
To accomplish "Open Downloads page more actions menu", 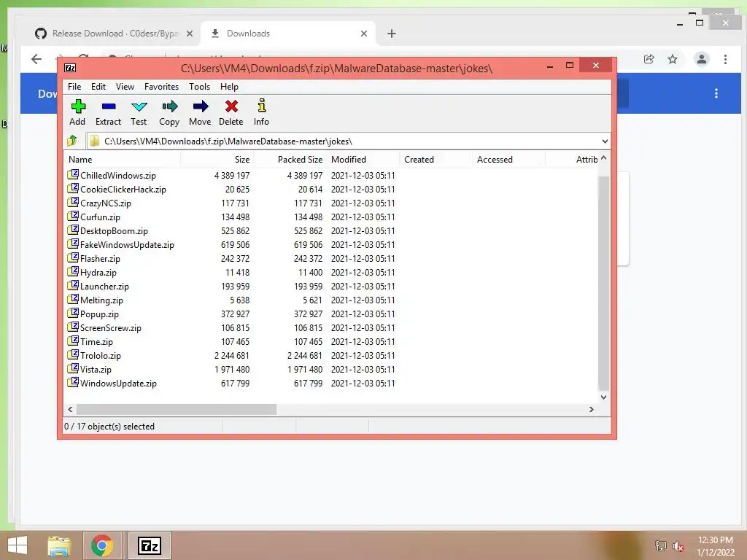I will 716,93.
